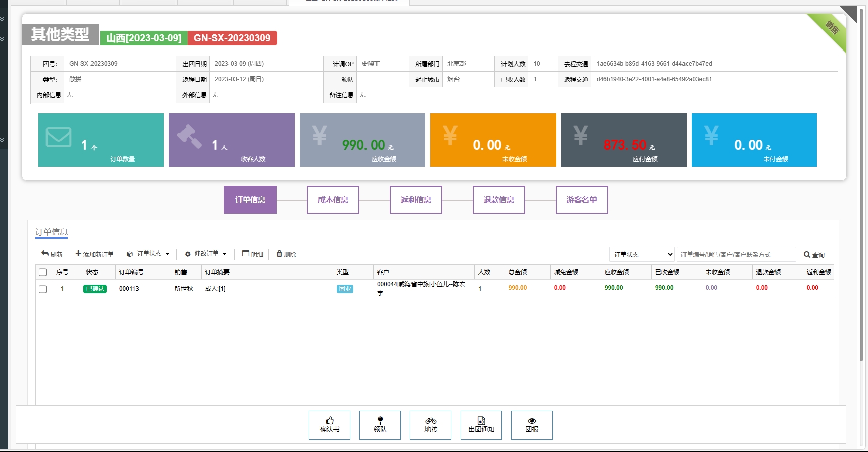This screenshot has width=868, height=452.
Task: Click the order search input field
Action: (736, 254)
